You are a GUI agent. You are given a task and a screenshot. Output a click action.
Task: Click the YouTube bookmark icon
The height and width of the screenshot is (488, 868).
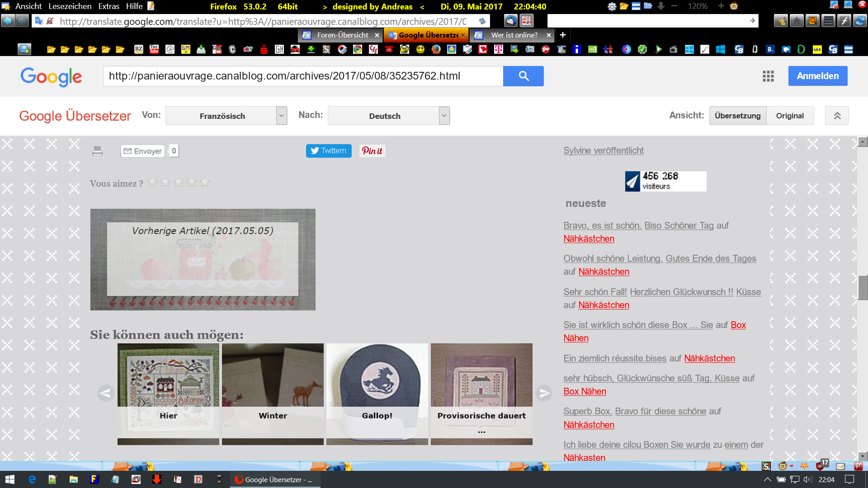[x=154, y=49]
